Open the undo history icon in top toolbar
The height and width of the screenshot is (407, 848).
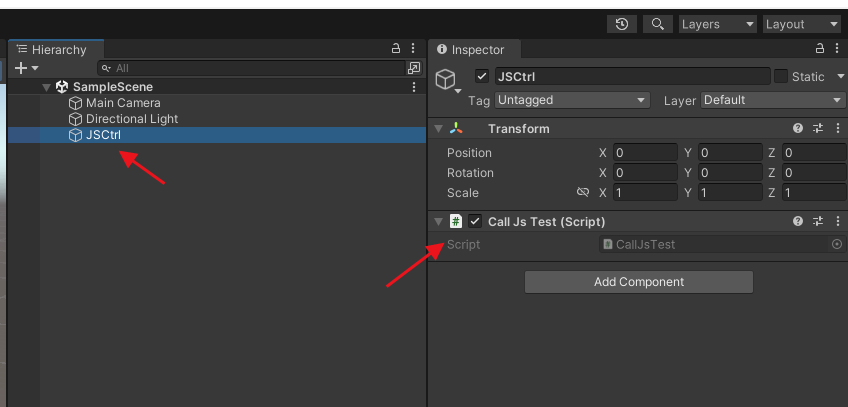(622, 24)
